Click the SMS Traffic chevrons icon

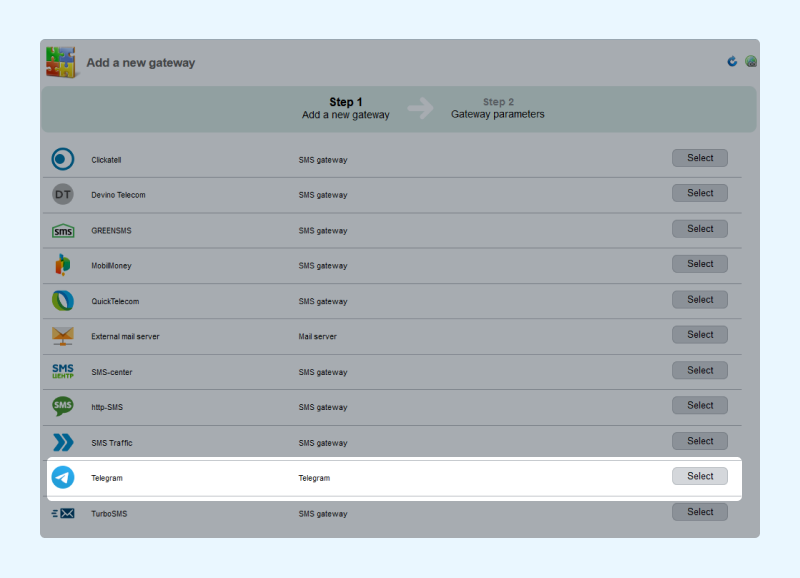coord(63,442)
